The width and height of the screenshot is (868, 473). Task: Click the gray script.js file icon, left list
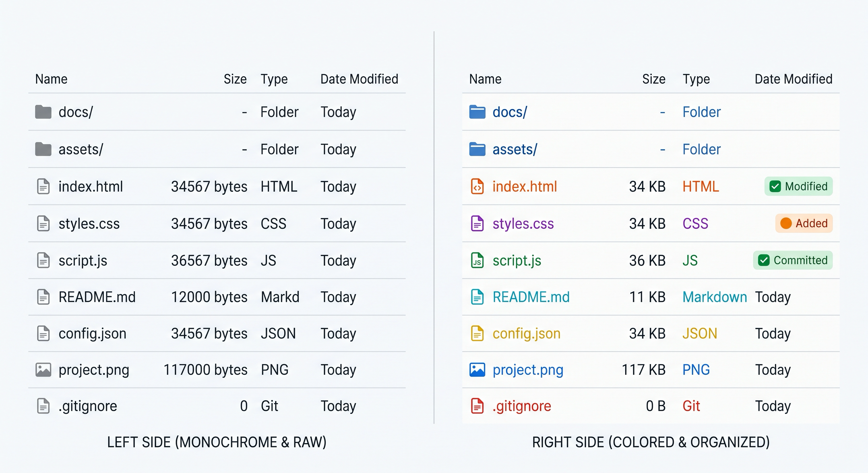point(43,260)
